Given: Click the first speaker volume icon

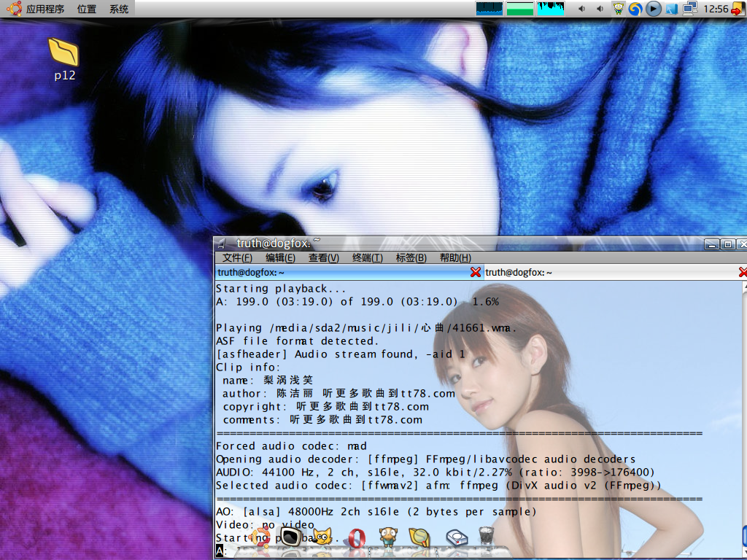Looking at the screenshot, I should coord(581,9).
